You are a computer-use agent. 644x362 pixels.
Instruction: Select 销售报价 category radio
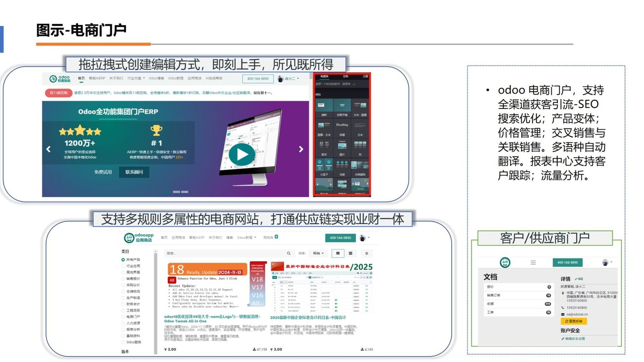tap(123, 279)
